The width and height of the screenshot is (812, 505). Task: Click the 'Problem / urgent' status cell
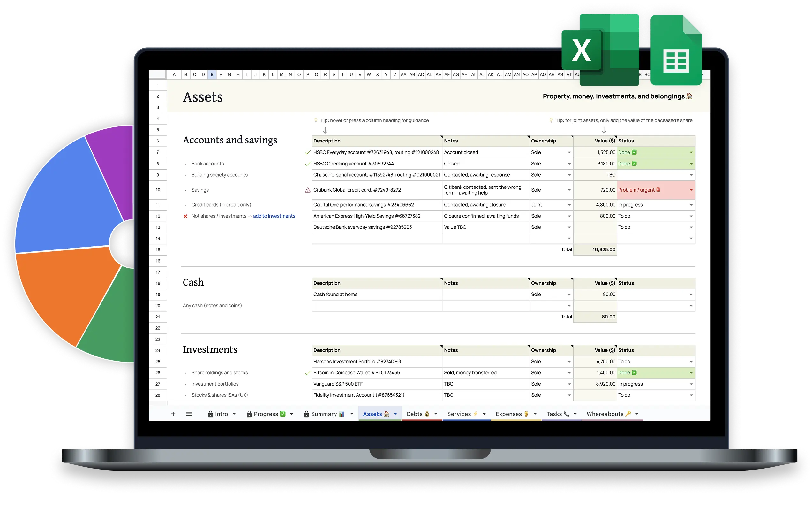point(656,190)
